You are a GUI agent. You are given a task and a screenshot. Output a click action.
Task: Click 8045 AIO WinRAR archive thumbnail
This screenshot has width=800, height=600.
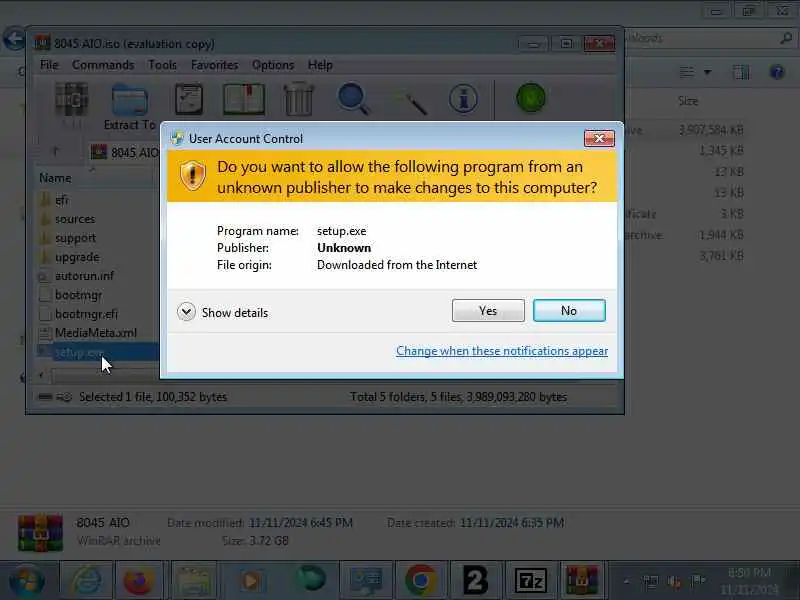[x=40, y=532]
